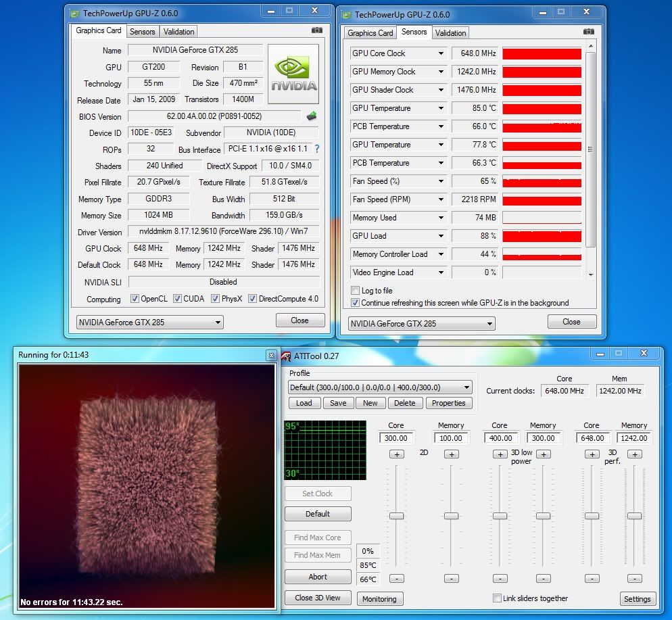The width and height of the screenshot is (672, 620).
Task: Click the camera screenshot icon in the Sensors window
Action: 588,32
